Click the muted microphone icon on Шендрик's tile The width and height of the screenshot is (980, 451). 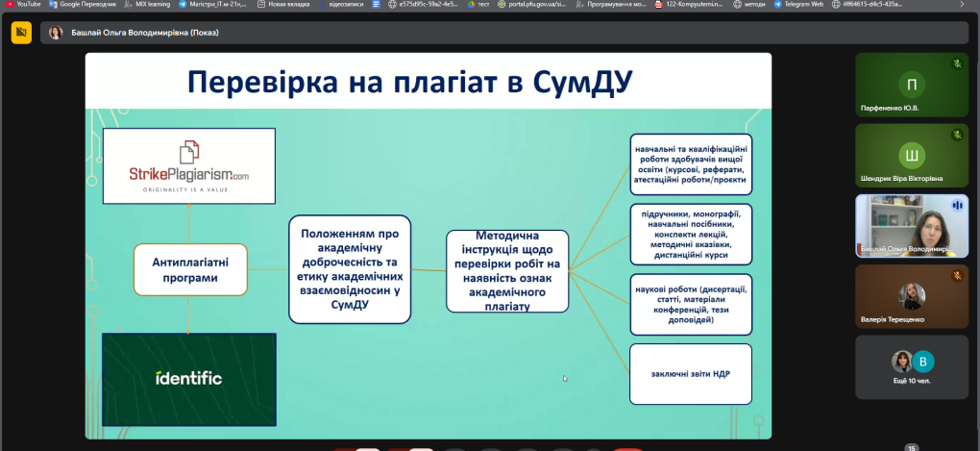(957, 135)
